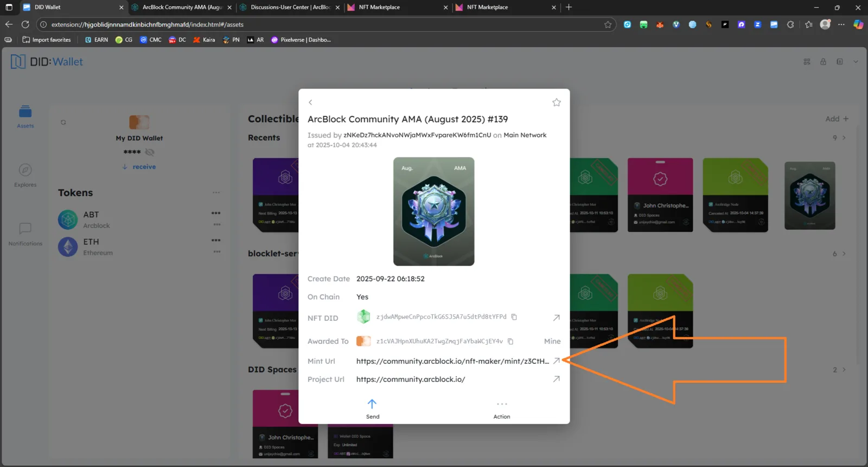The height and width of the screenshot is (467, 868).
Task: Bookmark this page with the star icon
Action: (608, 24)
